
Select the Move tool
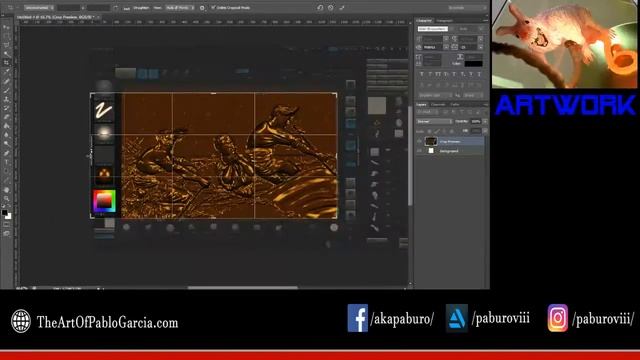coord(6,27)
